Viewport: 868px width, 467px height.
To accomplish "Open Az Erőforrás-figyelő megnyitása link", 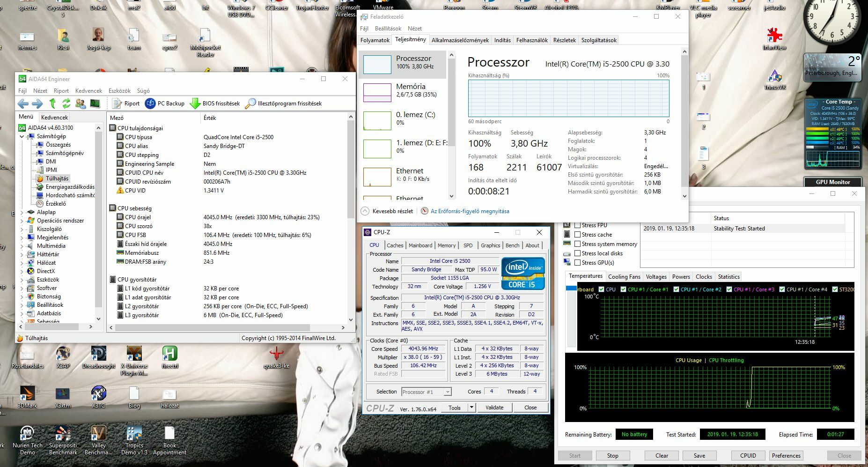I will pos(470,211).
